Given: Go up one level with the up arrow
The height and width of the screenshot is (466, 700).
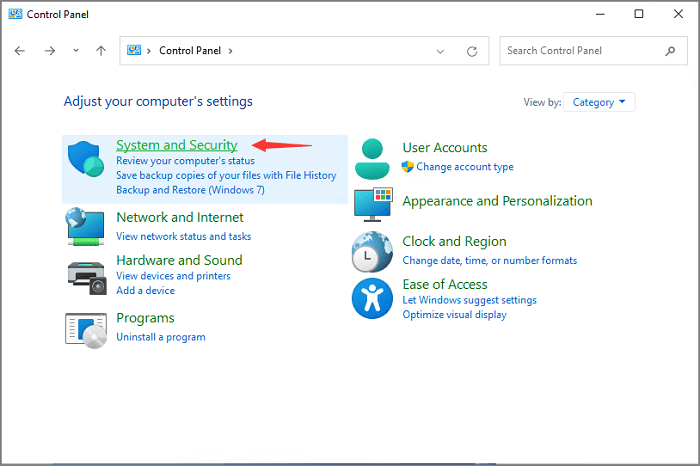Looking at the screenshot, I should (x=101, y=51).
